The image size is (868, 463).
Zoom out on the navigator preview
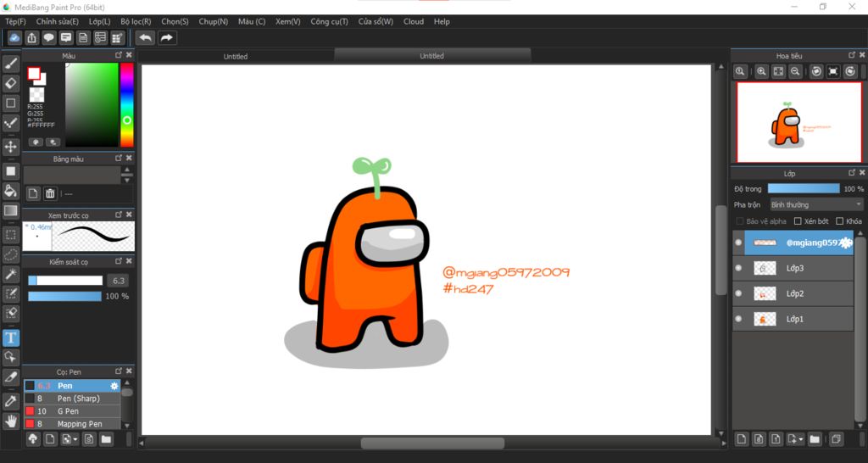(x=795, y=71)
